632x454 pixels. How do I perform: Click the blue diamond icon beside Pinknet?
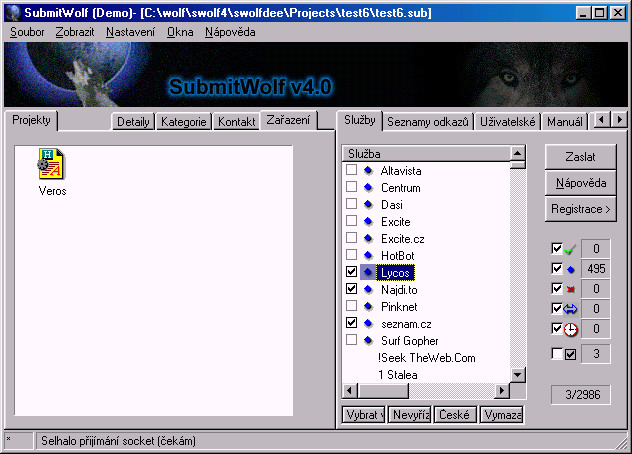click(368, 306)
